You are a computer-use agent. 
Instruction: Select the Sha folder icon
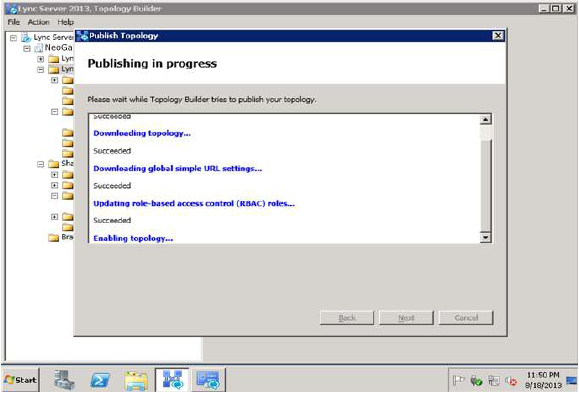54,164
